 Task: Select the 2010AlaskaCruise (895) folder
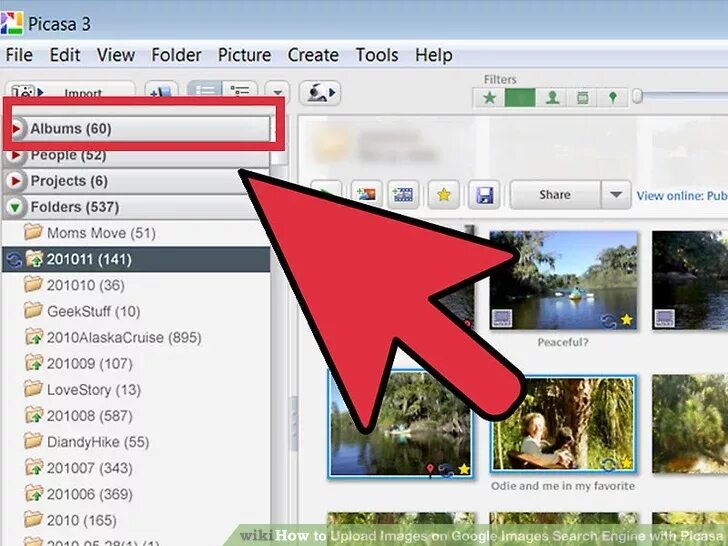(136, 337)
